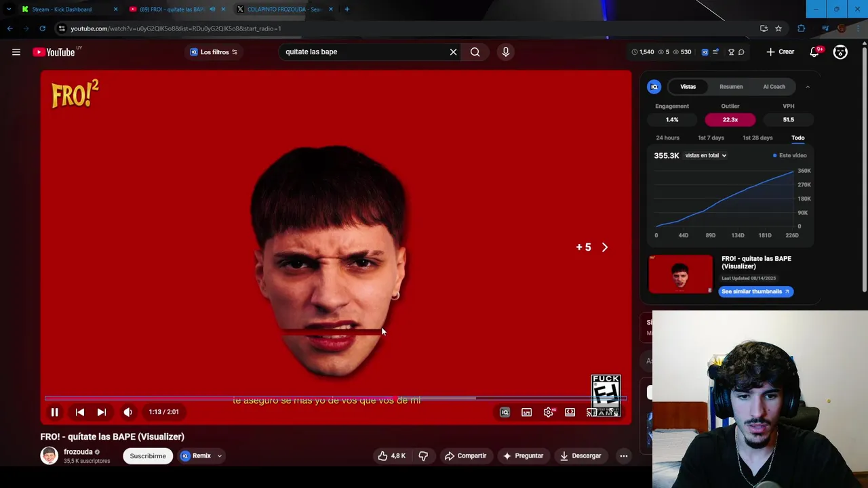Open frozouda channel avatar
Viewport: 868px width, 488px height.
point(50,456)
